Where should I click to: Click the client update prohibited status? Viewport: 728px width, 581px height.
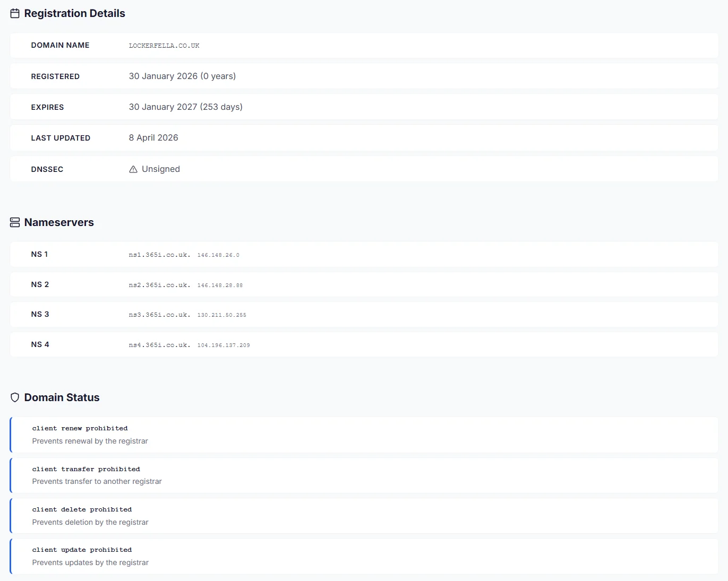click(82, 550)
